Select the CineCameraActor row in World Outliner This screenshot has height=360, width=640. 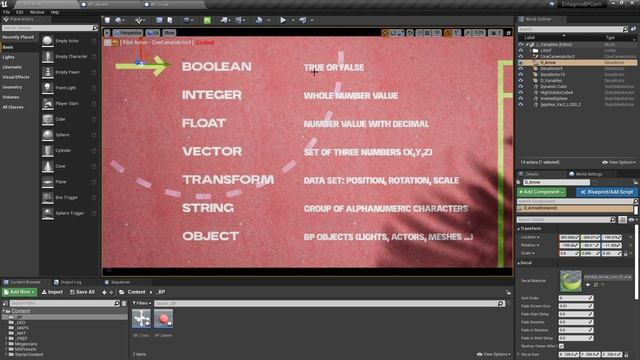click(577, 57)
